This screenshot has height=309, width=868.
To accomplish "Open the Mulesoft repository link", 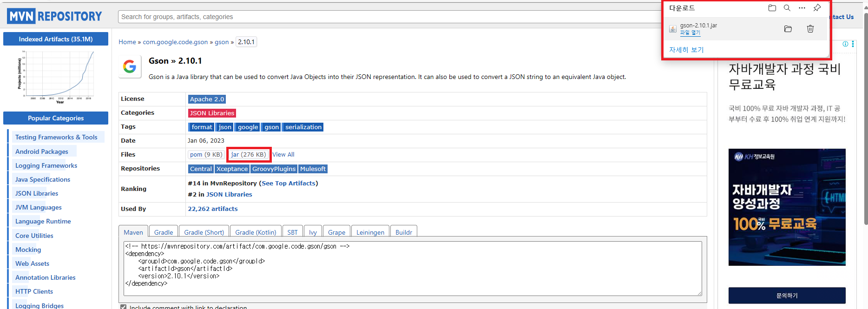I will 313,169.
